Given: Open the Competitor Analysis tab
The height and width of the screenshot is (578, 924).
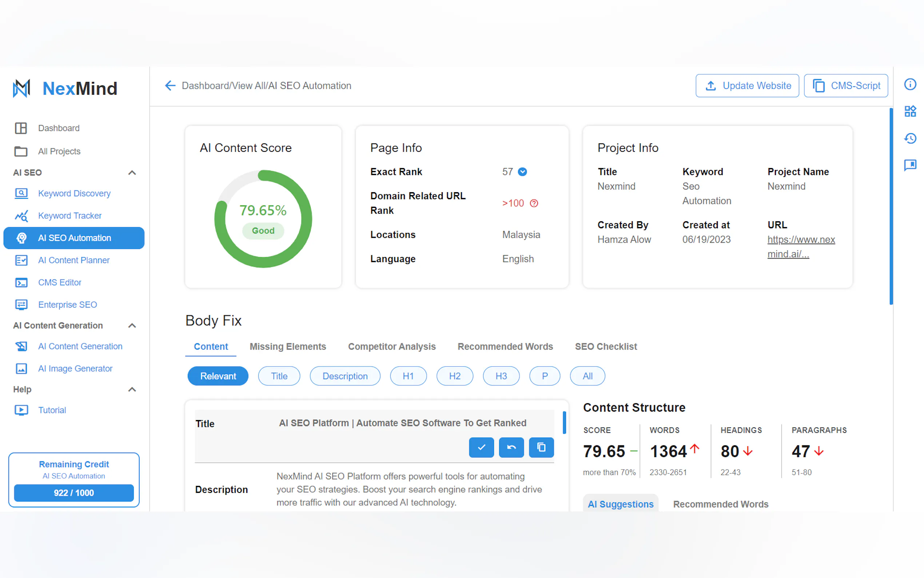Looking at the screenshot, I should click(x=391, y=347).
